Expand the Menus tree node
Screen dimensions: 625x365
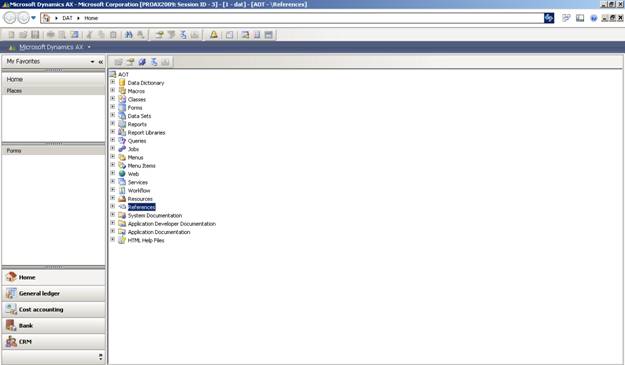(x=112, y=157)
